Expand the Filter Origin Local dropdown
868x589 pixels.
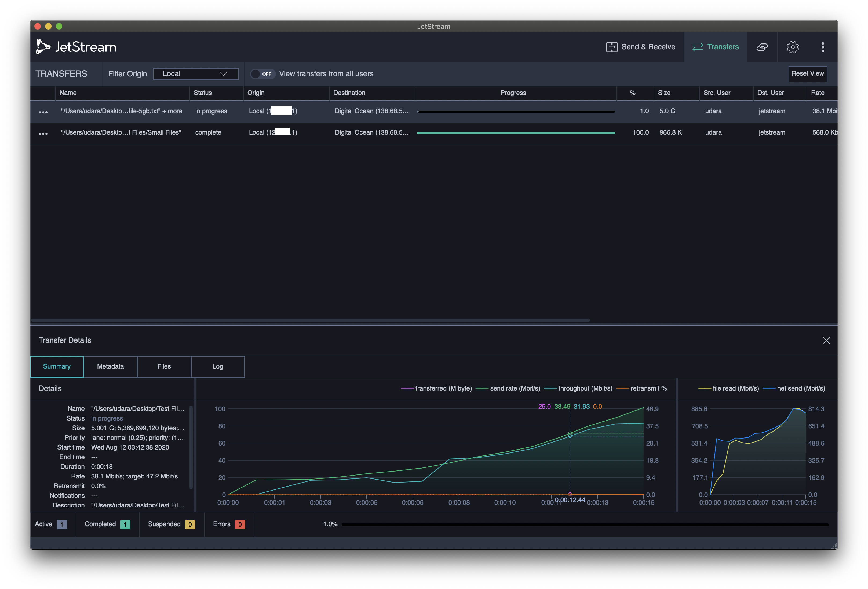coord(196,74)
